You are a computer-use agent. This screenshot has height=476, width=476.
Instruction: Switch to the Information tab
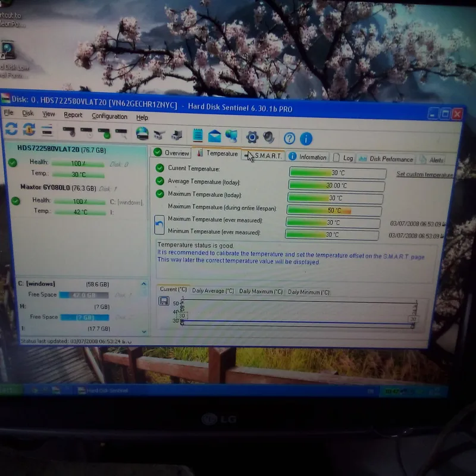click(x=308, y=156)
